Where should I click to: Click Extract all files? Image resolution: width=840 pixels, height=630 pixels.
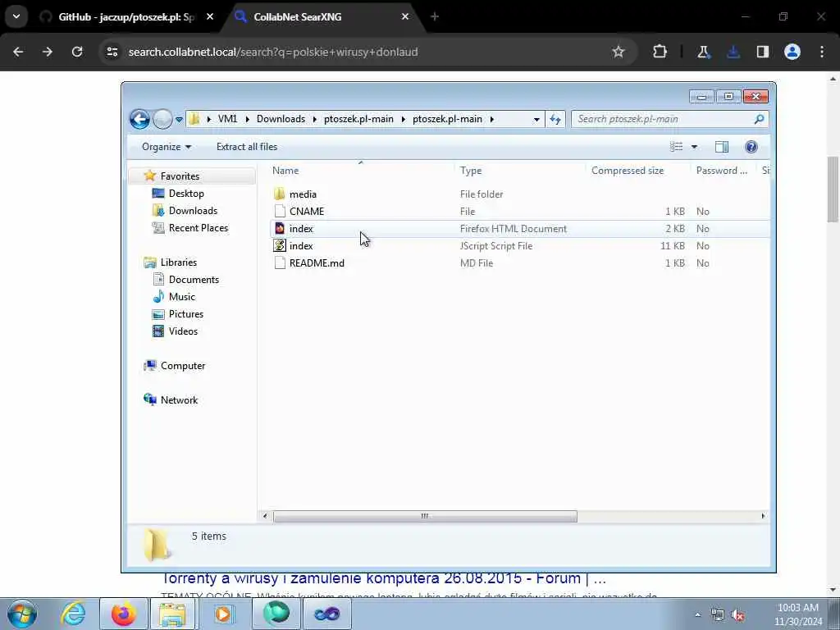click(247, 147)
